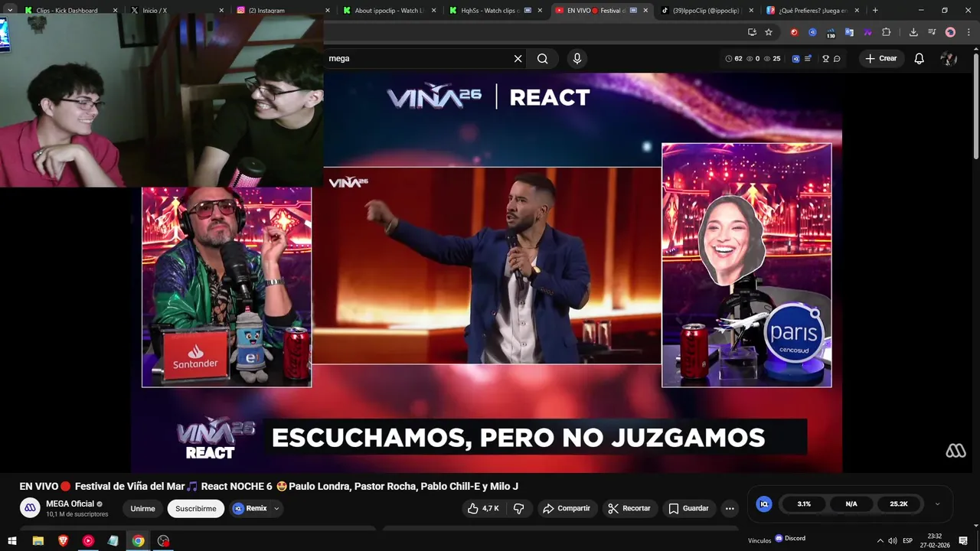980x551 pixels.
Task: Switch to the HqhSs Watch clips tab
Action: pyautogui.click(x=493, y=11)
